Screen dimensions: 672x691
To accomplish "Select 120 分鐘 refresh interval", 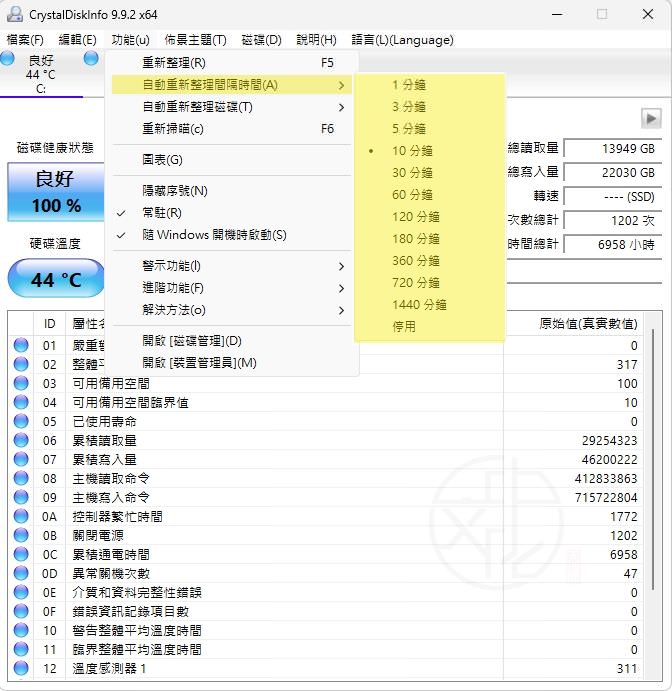I will click(x=430, y=217).
